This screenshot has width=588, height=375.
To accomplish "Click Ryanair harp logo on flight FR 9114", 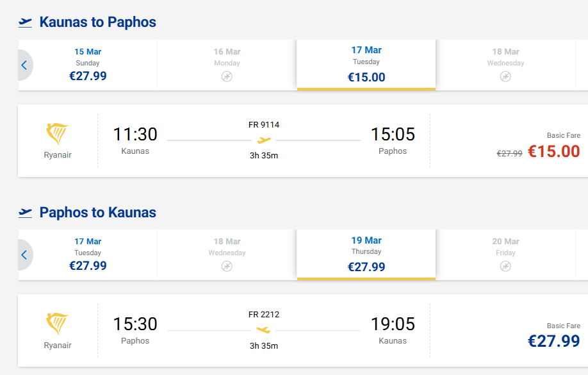I will click(58, 134).
